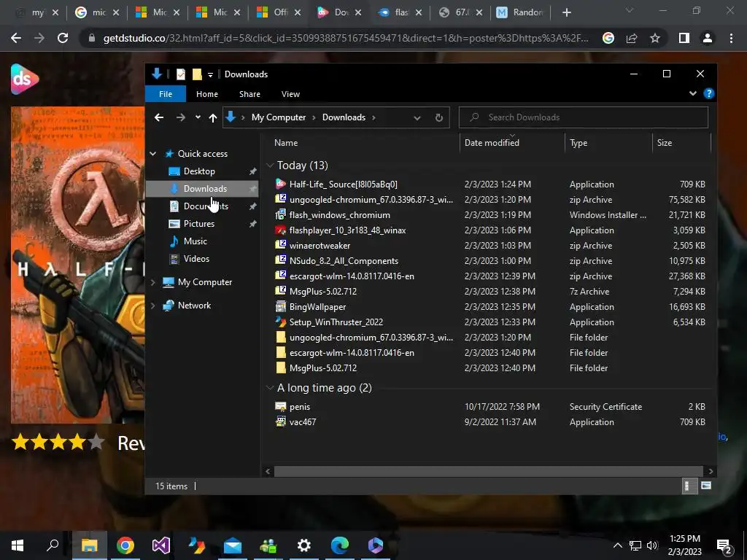Open Settings gear in the taskbar
This screenshot has height=560, width=747.
[304, 545]
